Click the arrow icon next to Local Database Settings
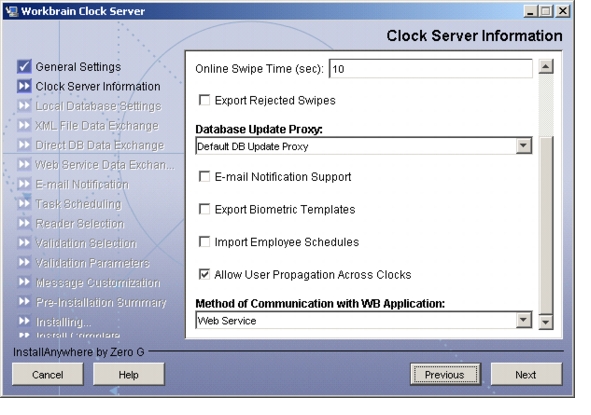Viewport: 591px width, 415px height. point(24,106)
